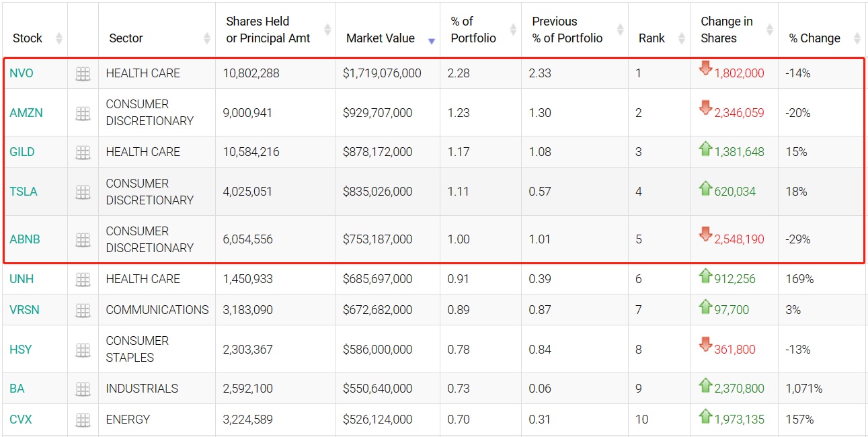Sort by Change in Shares header

[726, 30]
